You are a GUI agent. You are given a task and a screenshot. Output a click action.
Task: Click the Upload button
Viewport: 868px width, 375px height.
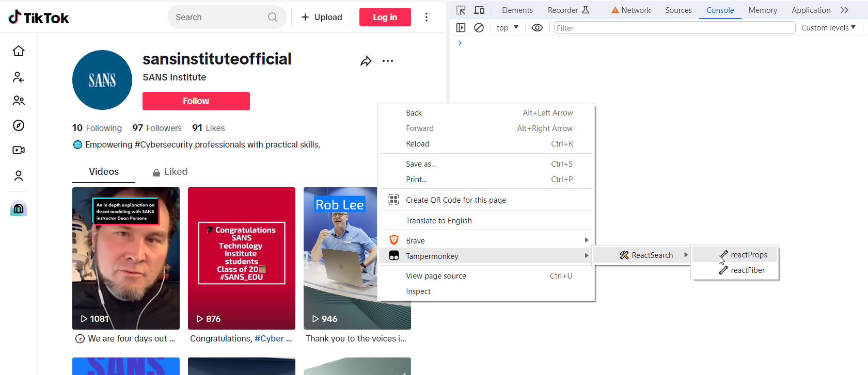pos(321,17)
